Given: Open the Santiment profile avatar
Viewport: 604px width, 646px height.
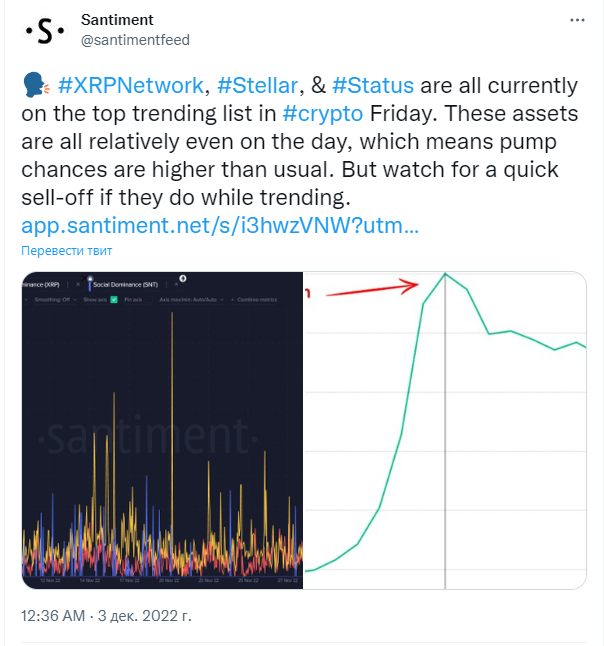Looking at the screenshot, I should tap(45, 31).
